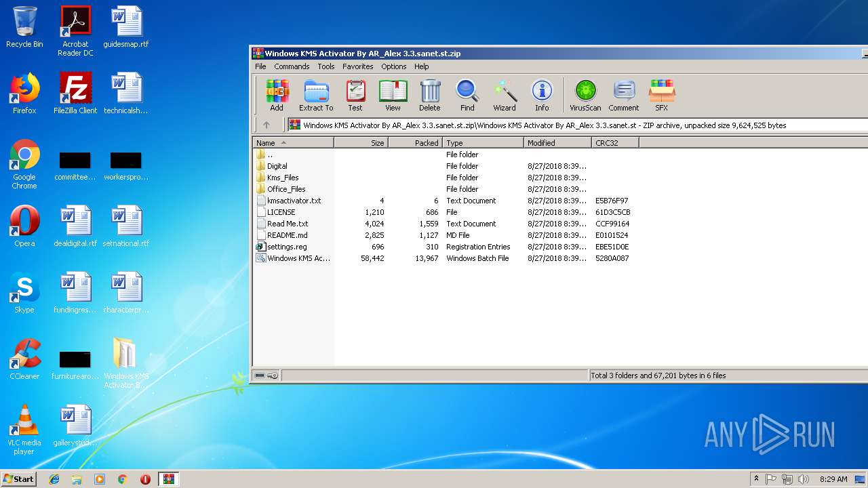This screenshot has height=488, width=868.
Task: Click WinRAR taskbar button
Action: 168,479
